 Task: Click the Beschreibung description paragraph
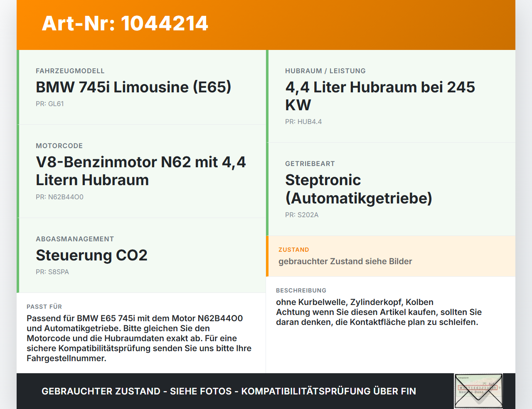[379, 312]
